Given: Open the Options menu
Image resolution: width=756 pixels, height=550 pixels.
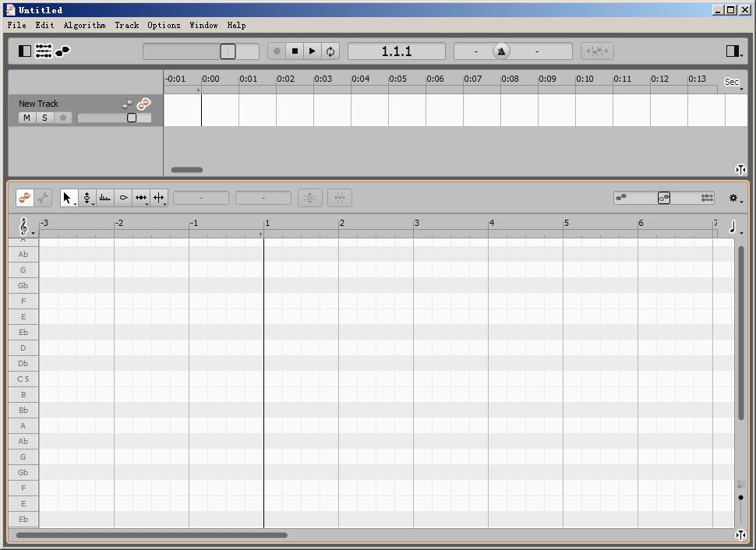Looking at the screenshot, I should pyautogui.click(x=164, y=25).
